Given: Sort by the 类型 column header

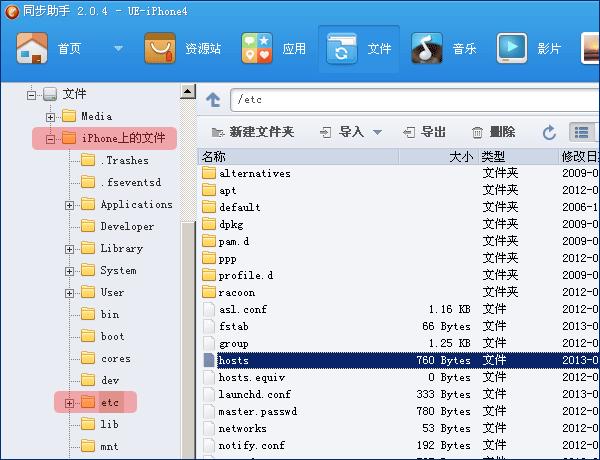Looking at the screenshot, I should coord(518,157).
